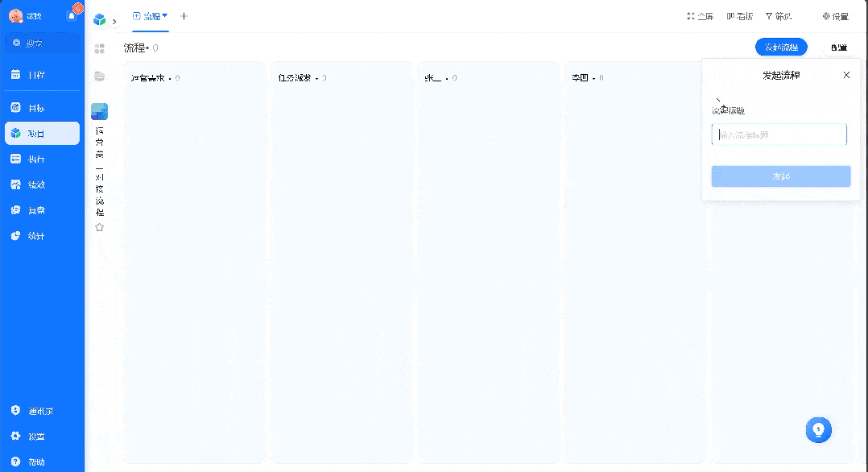
Task: Switch to 看板 board view
Action: 738,15
